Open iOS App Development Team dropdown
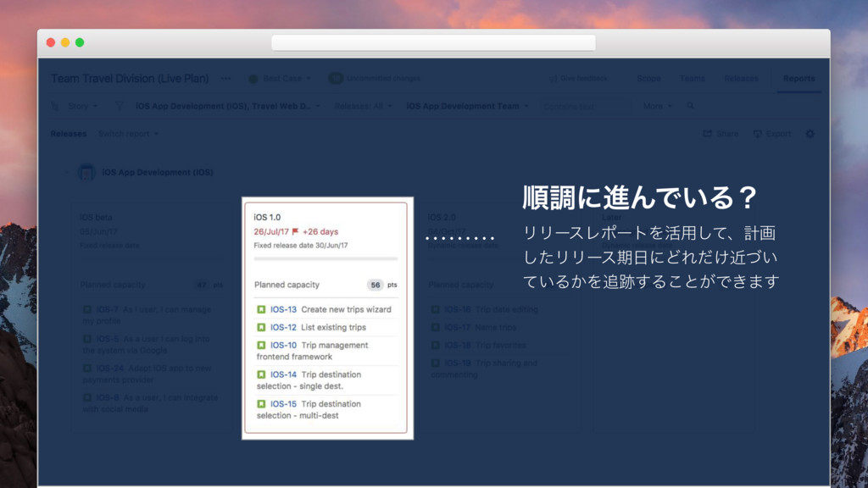 coord(468,106)
